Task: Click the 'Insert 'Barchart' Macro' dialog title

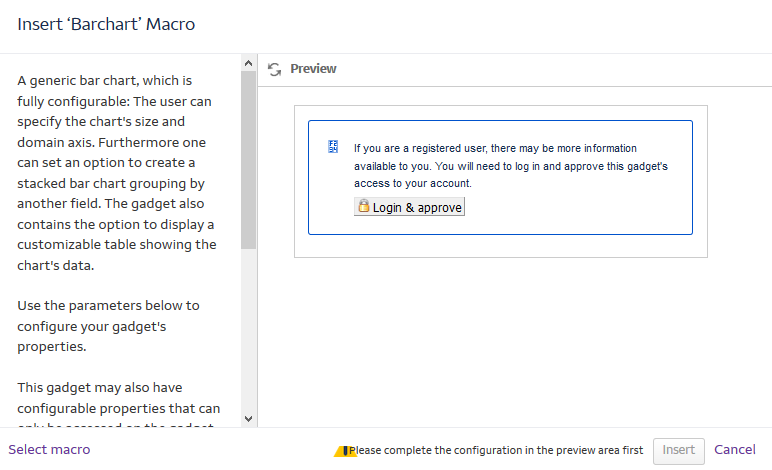Action: [x=106, y=24]
